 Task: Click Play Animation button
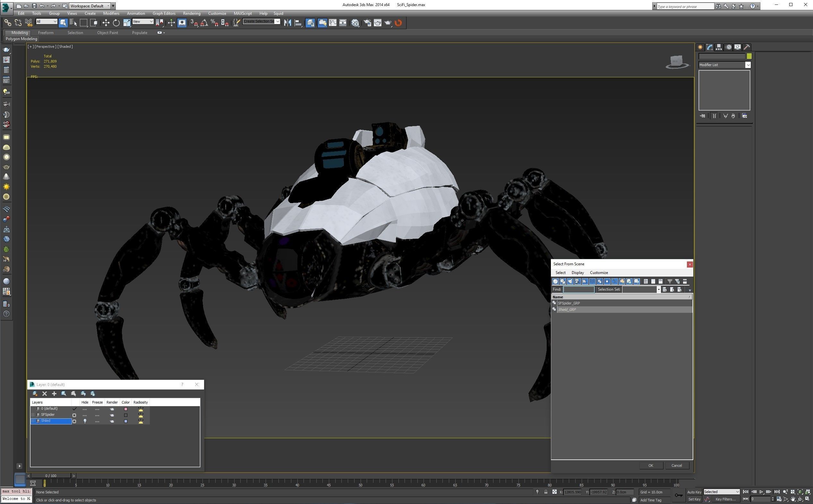761,492
